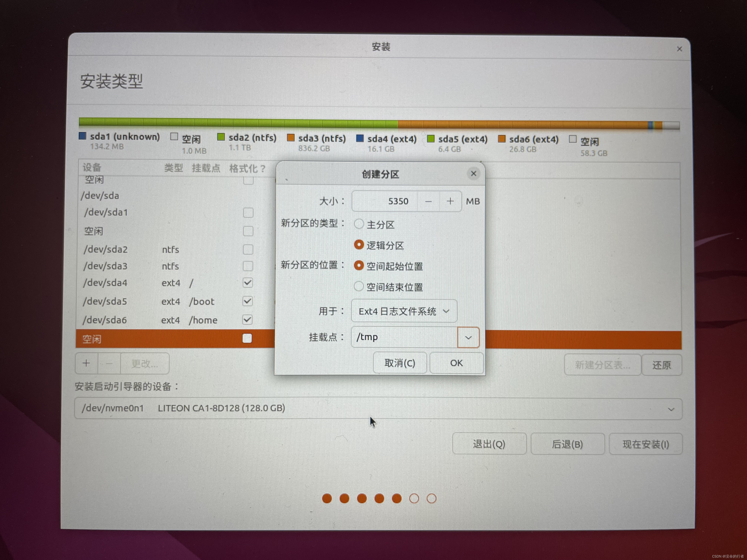Decrease partition size with minus stepper

(x=428, y=201)
